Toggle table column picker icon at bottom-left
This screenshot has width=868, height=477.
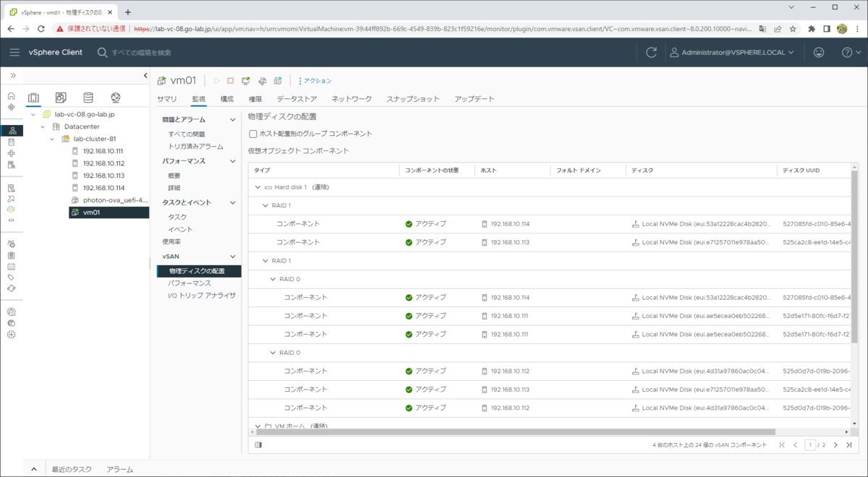pos(258,445)
